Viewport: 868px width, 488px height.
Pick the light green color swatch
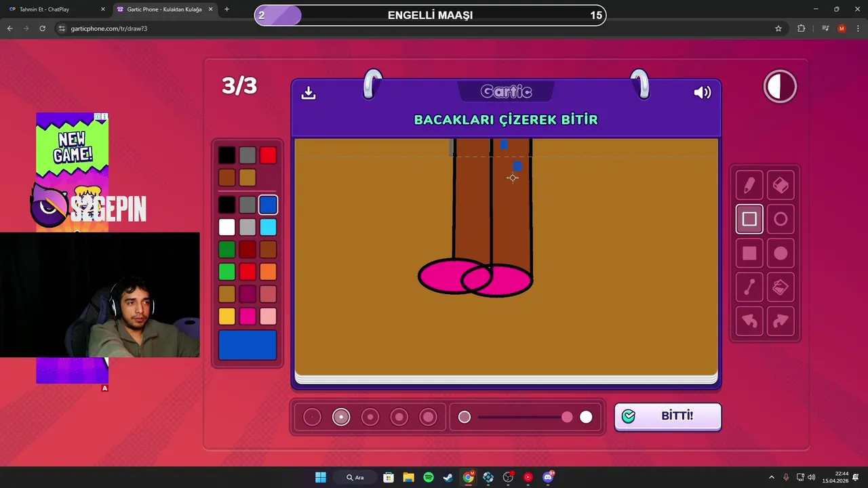(x=227, y=272)
